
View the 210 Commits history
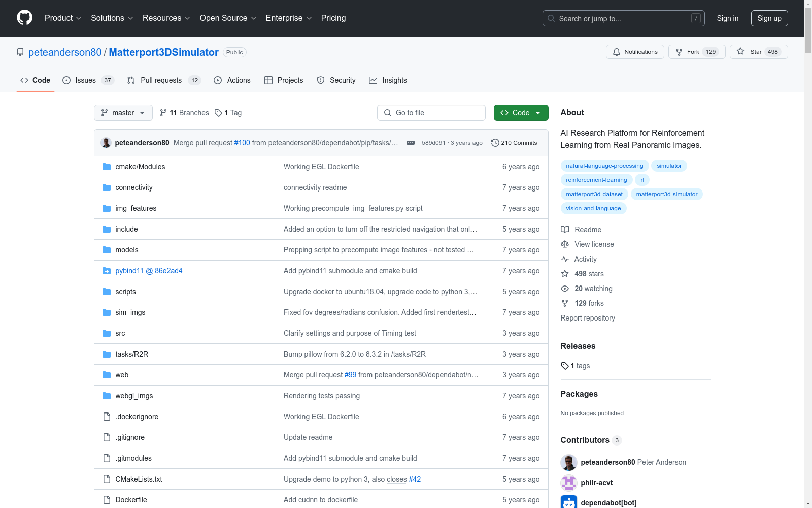[x=514, y=143]
